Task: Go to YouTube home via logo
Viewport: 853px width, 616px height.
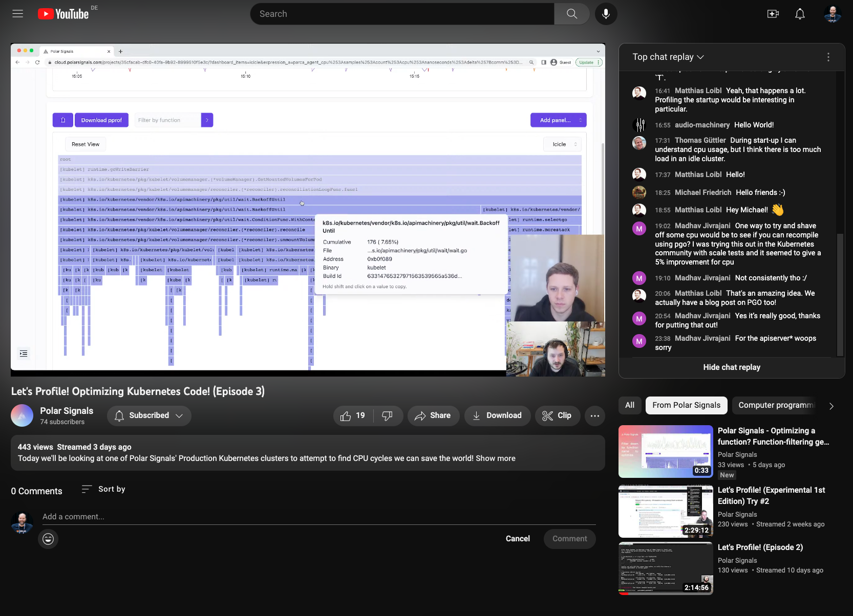Action: tap(63, 14)
